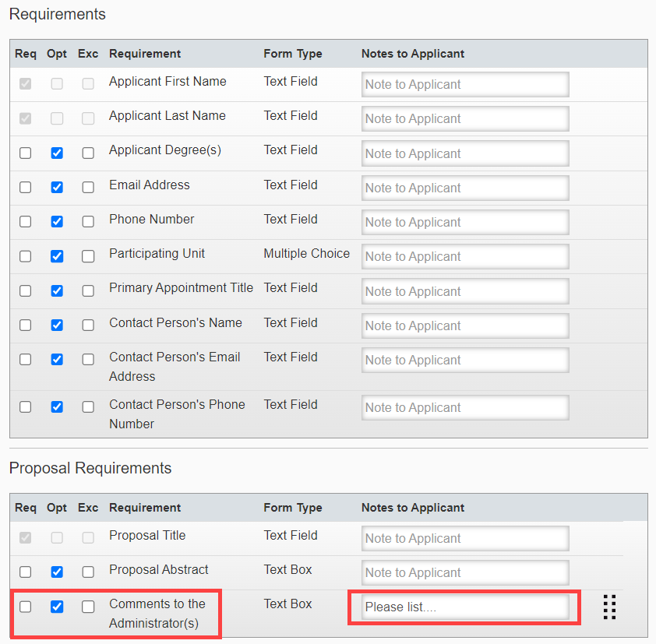Click the 'Multiple Choice' form type text
Screen dimensions: 656x644
[x=307, y=254]
